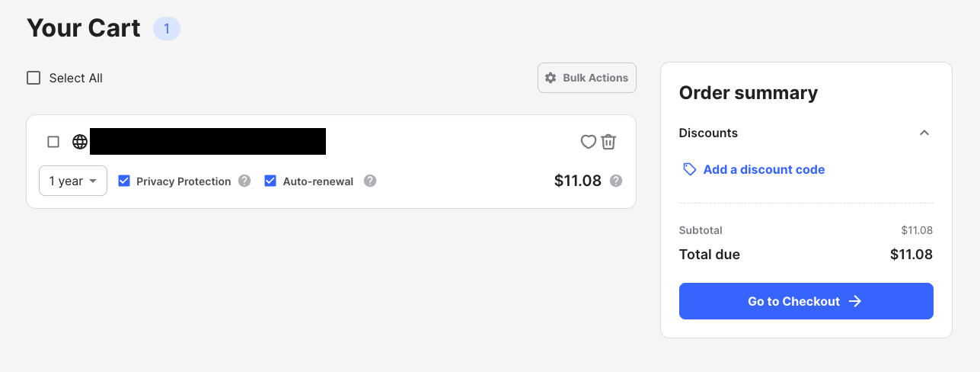Click the Total due amount
Screen dimensions: 980x372
click(x=911, y=255)
